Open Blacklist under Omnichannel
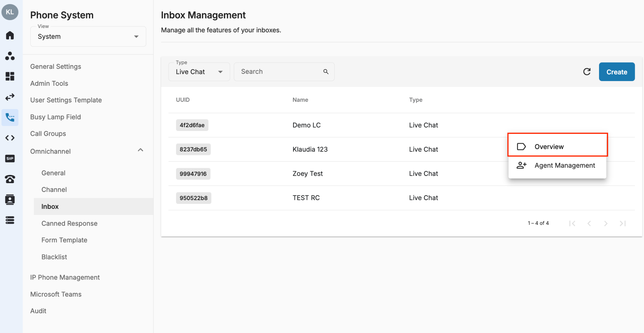This screenshot has width=644, height=333. point(54,257)
